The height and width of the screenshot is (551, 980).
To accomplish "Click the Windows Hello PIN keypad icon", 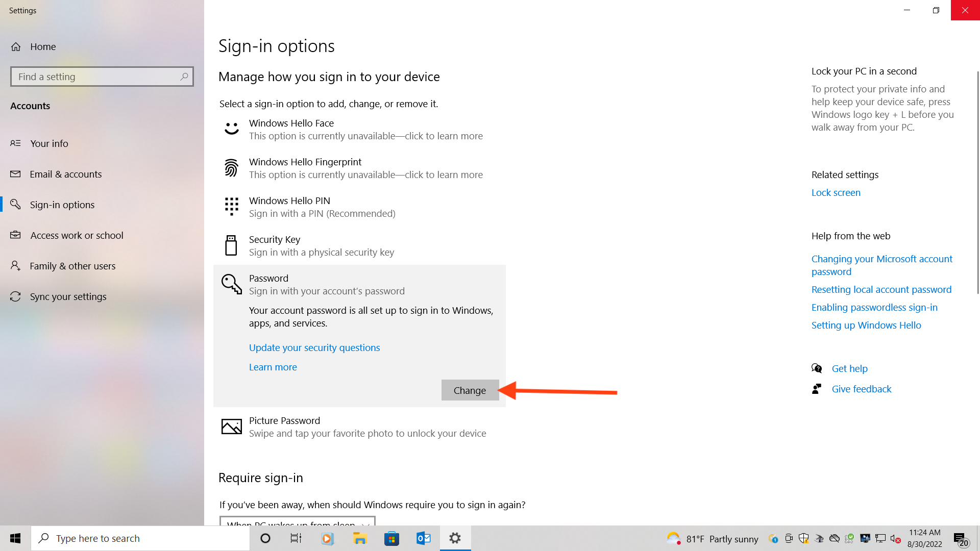I will click(x=232, y=207).
